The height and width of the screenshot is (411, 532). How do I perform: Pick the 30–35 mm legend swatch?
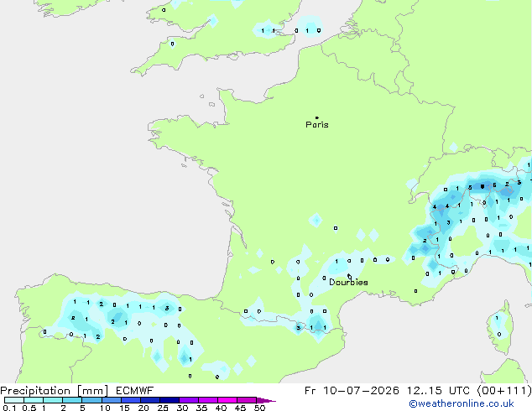click(188, 400)
